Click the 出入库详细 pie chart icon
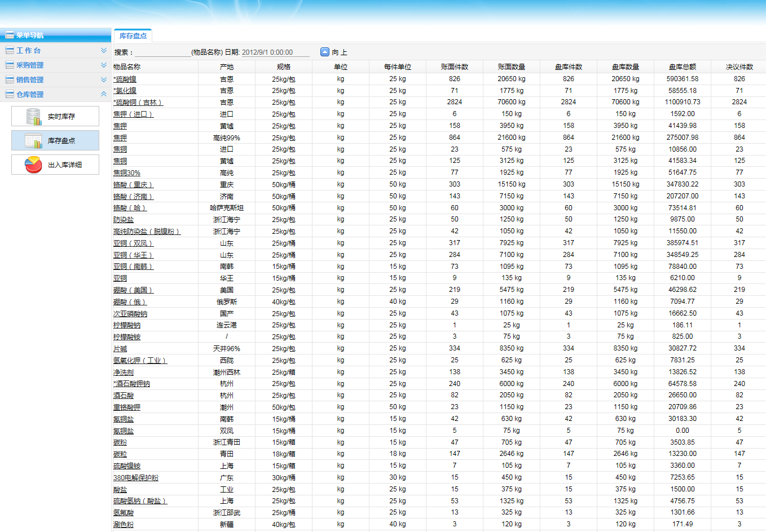 [34, 165]
